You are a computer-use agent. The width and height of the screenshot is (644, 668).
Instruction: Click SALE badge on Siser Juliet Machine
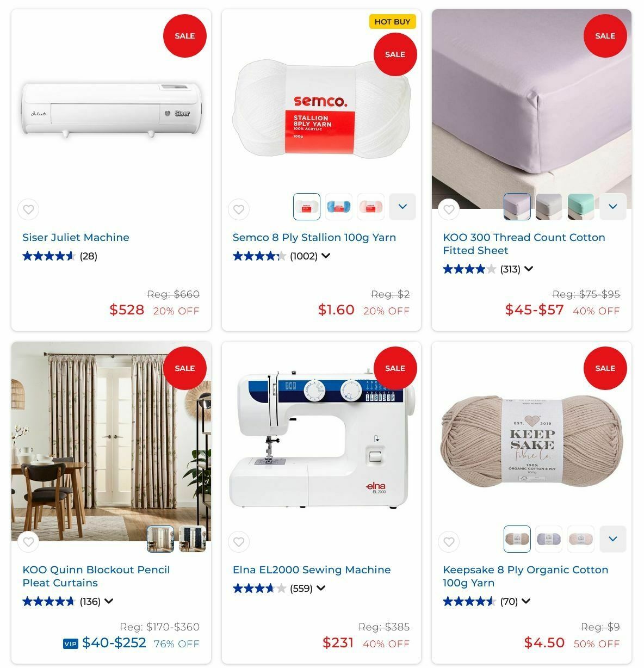pyautogui.click(x=185, y=36)
